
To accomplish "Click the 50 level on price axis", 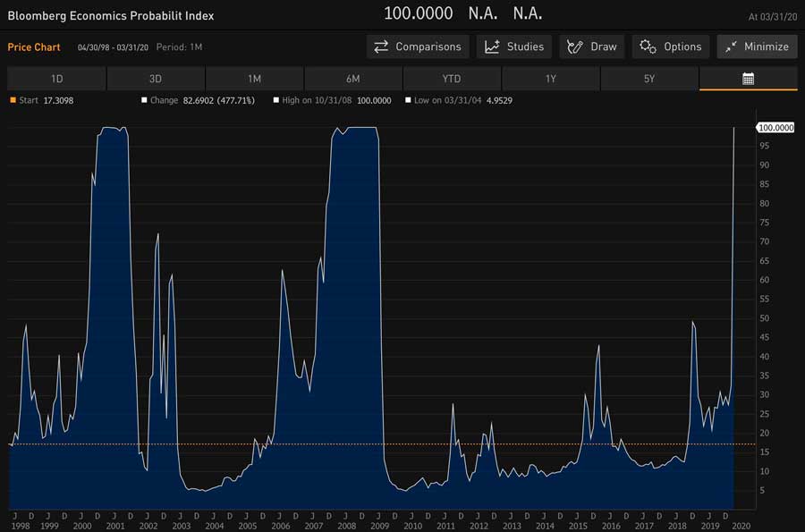I will (x=765, y=318).
